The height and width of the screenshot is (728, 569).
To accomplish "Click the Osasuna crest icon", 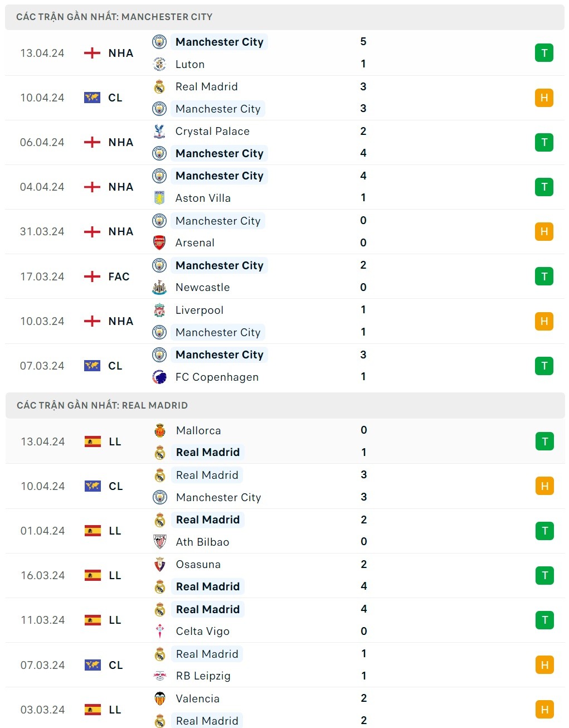I will click(160, 564).
